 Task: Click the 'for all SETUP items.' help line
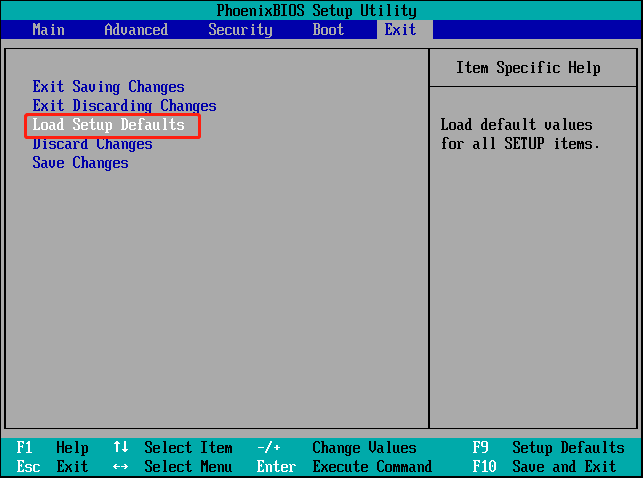[x=520, y=143]
